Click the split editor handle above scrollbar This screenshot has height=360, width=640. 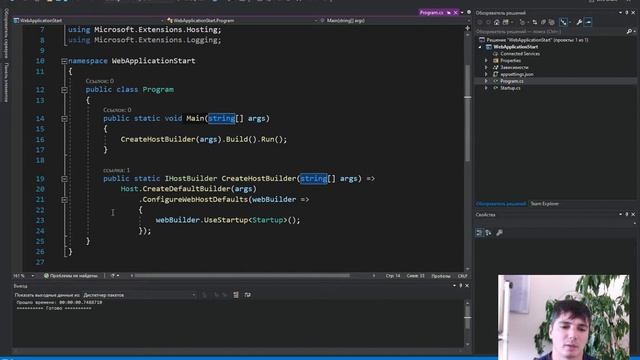coord(467,28)
